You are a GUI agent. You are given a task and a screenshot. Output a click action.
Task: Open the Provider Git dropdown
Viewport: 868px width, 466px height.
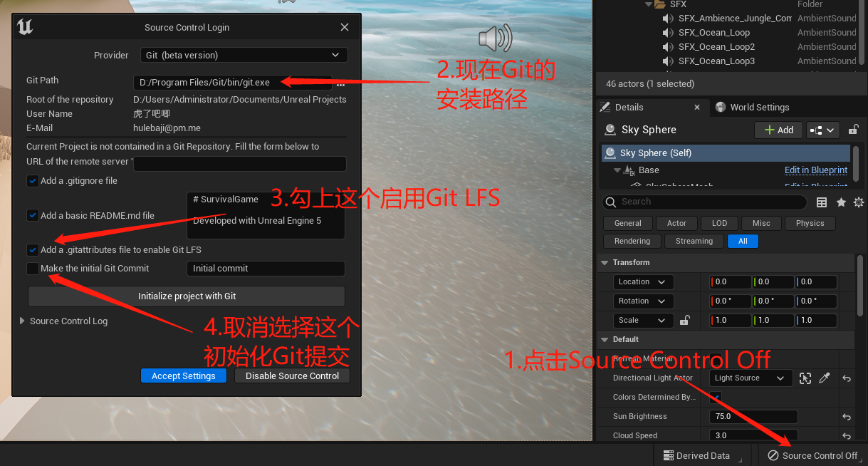(x=244, y=55)
